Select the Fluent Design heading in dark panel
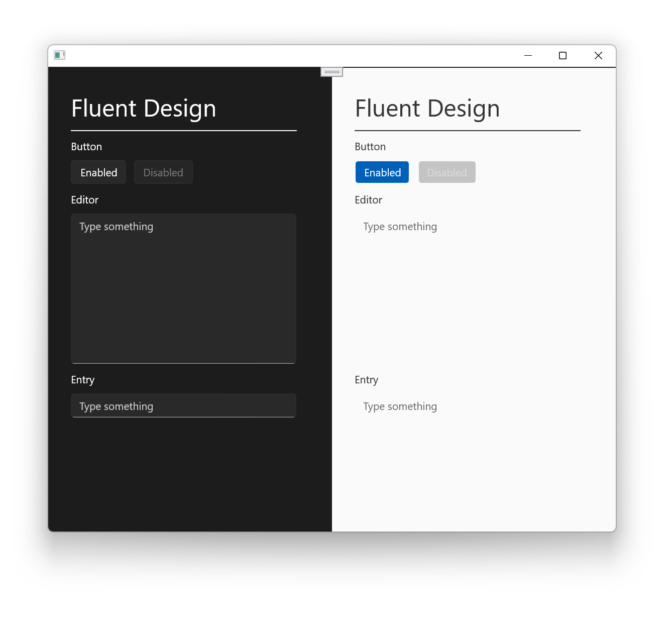Viewport: 672px width, 621px height. [x=144, y=108]
